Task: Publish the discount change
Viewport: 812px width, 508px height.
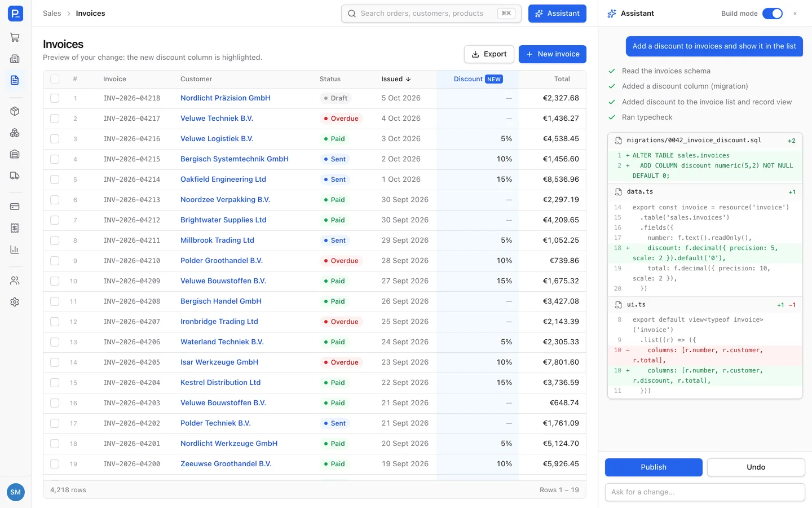Action: click(654, 467)
